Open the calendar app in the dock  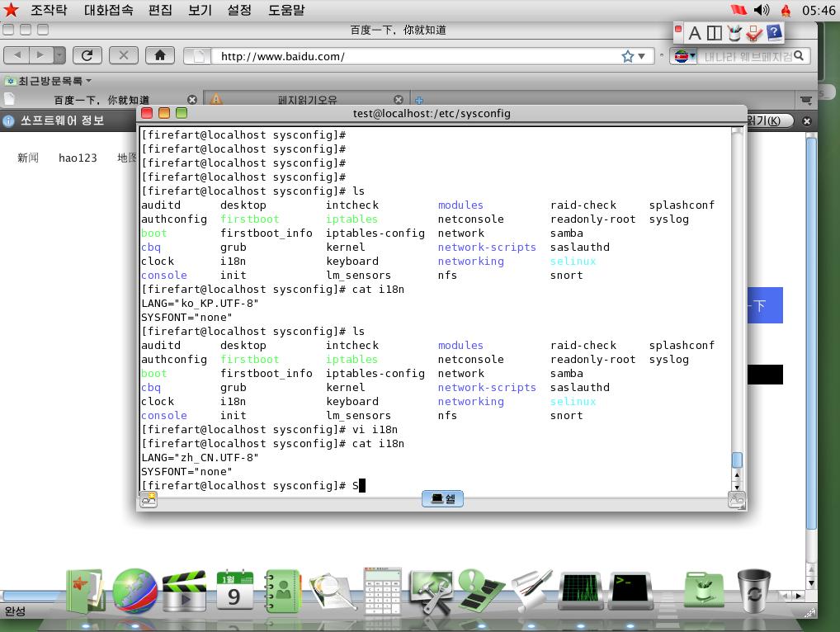tap(234, 591)
